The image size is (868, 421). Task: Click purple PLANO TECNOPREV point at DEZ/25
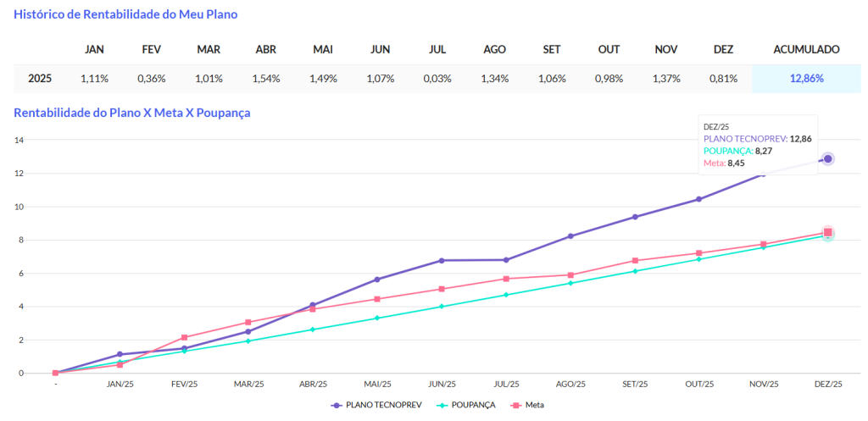[827, 159]
